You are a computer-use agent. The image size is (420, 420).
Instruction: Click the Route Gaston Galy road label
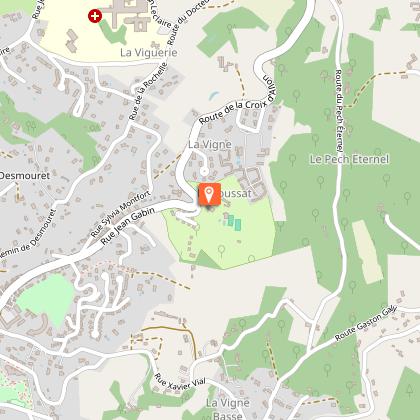366,323
